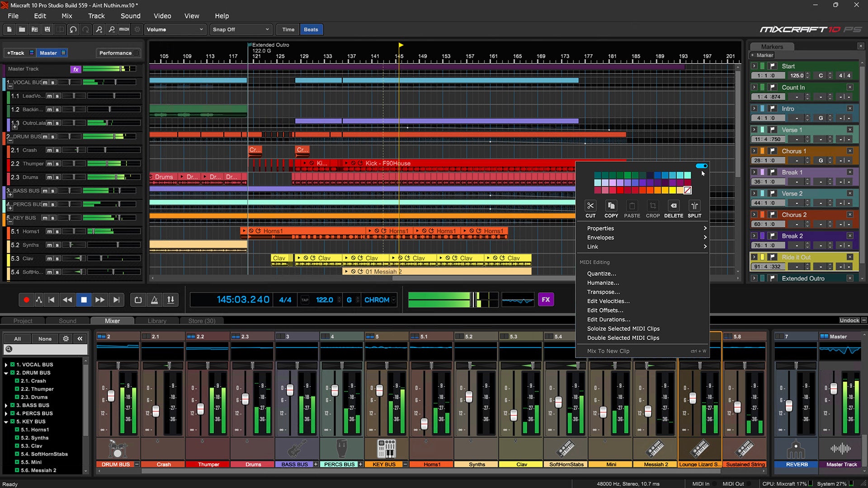Toggle mute on 2.1 Crash track
The width and height of the screenshot is (868, 488).
pos(48,150)
